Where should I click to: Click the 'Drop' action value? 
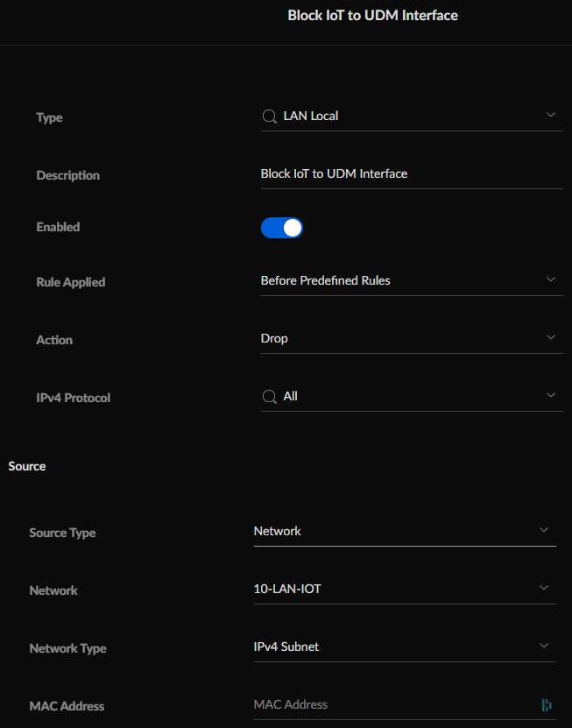[274, 339]
